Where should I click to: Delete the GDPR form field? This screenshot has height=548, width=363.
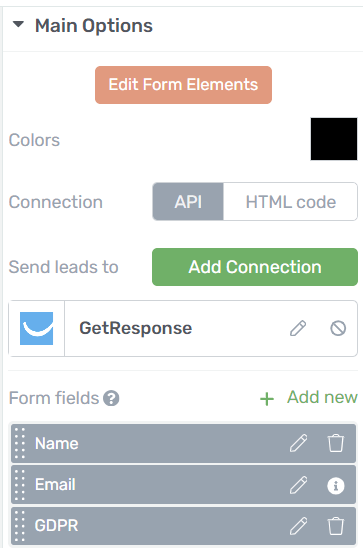(x=336, y=526)
